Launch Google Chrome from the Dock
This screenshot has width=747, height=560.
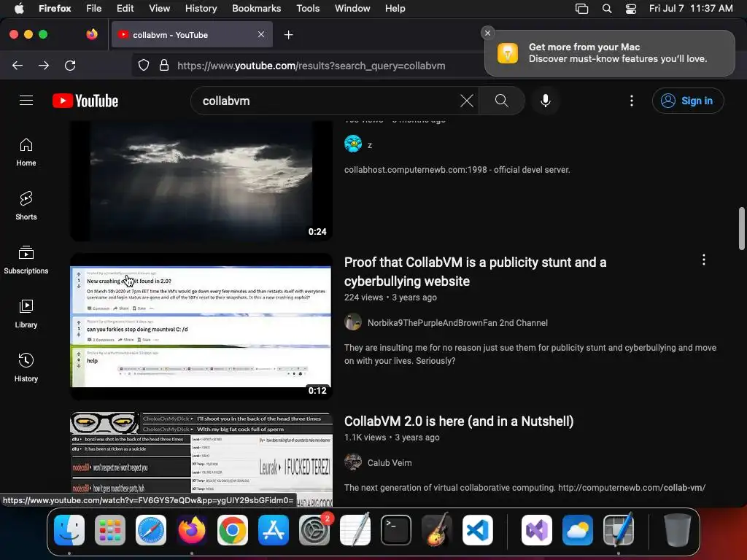pos(233,530)
